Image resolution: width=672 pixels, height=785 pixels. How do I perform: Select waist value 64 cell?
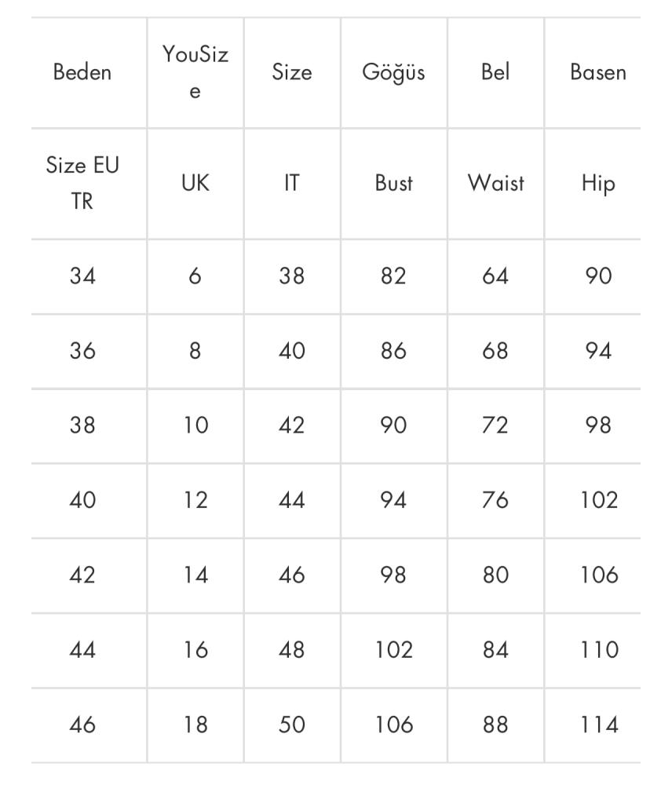(495, 276)
